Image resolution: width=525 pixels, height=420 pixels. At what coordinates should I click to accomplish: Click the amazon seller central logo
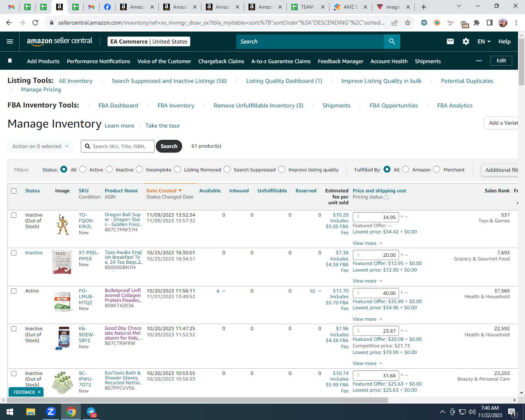59,41
